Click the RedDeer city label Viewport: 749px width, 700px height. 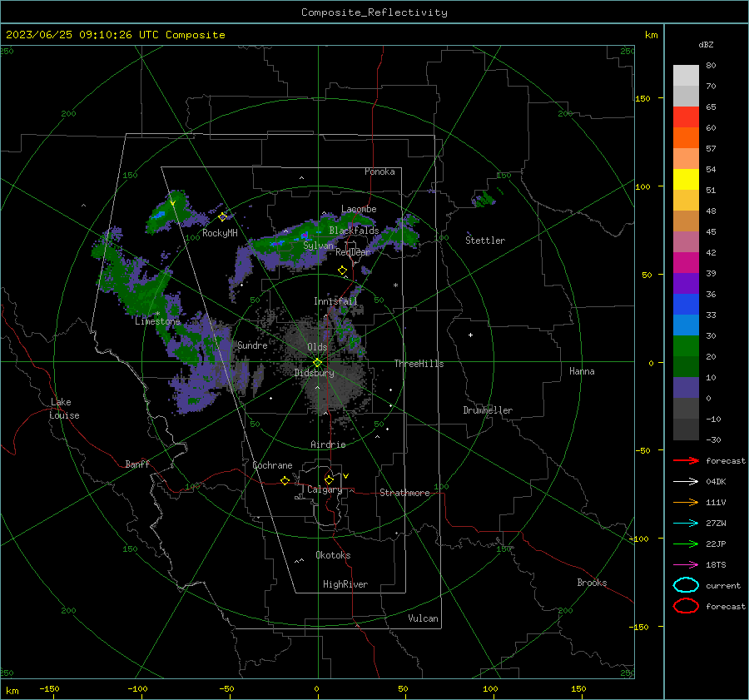353,252
